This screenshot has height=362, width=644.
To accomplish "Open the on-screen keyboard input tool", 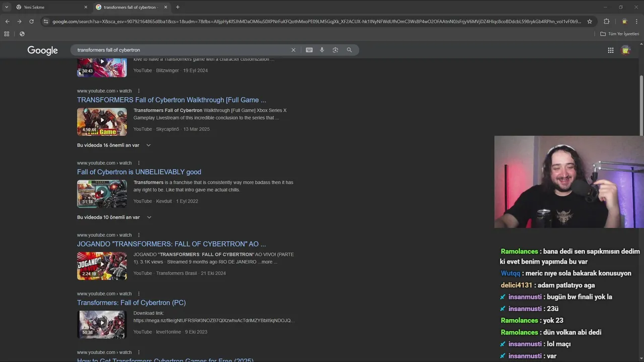I will [309, 50].
